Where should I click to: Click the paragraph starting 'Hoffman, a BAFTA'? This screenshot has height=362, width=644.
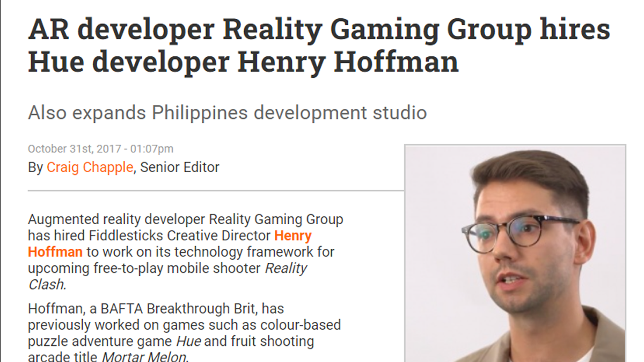pos(184,333)
